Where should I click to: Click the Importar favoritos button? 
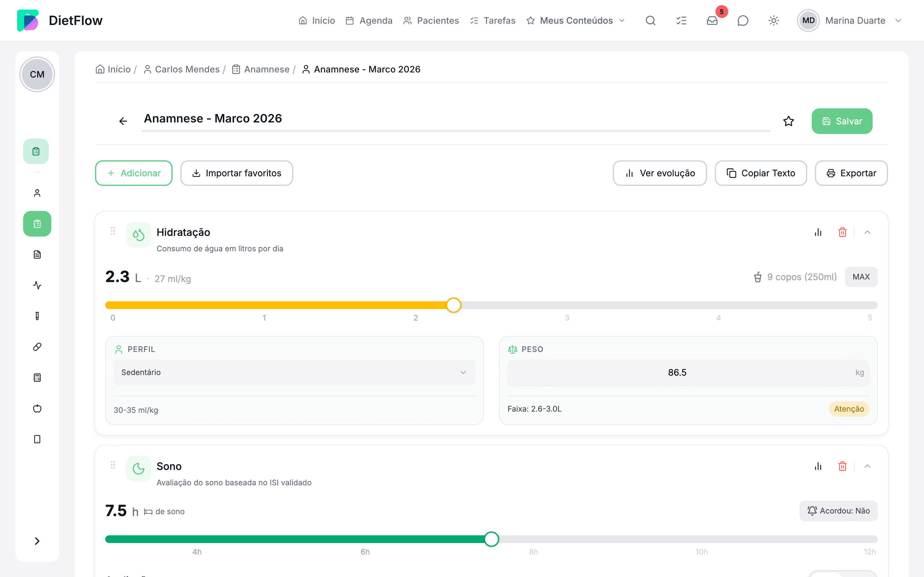(x=237, y=173)
